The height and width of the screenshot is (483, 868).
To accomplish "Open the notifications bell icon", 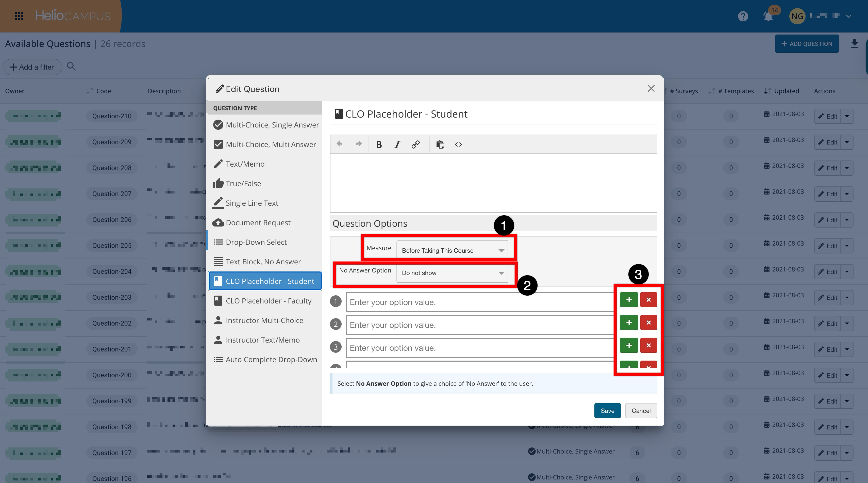I will 768,16.
